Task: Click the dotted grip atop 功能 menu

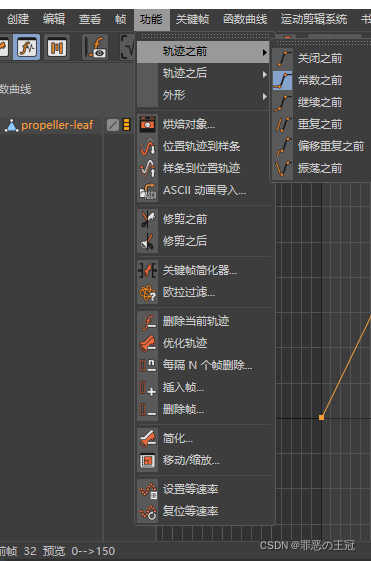Action: pos(206,36)
